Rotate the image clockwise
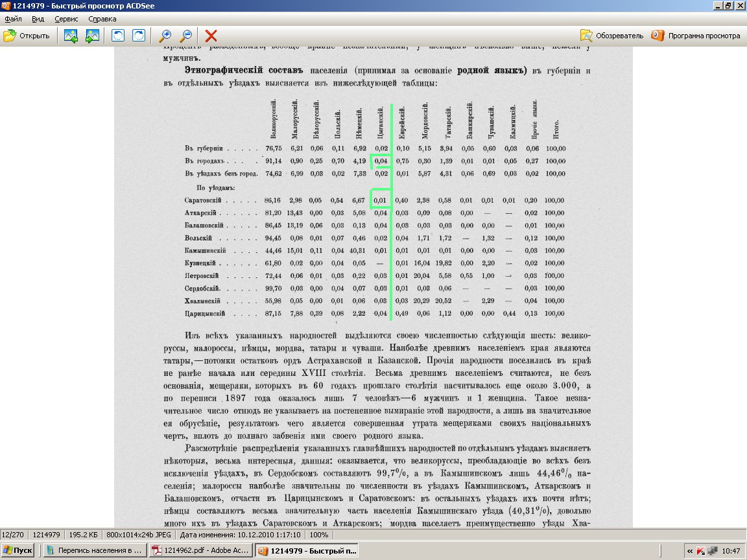The height and width of the screenshot is (560, 747). click(x=139, y=36)
